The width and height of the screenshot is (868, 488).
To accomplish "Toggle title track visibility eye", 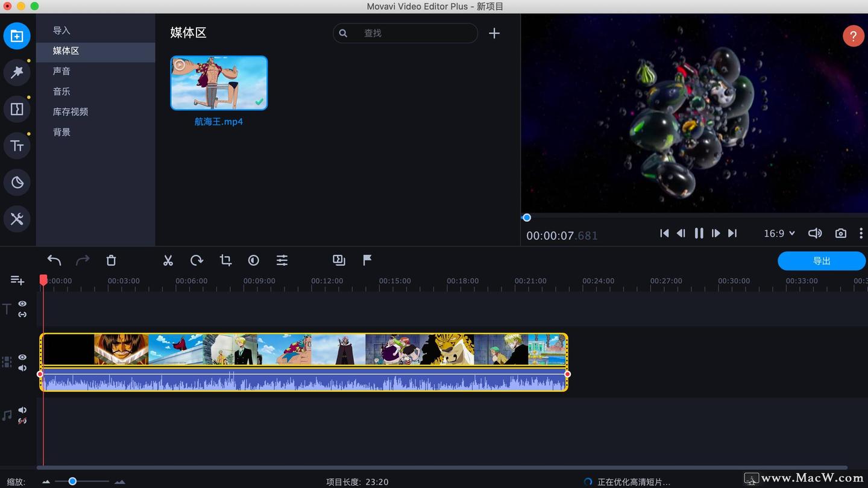I will pyautogui.click(x=22, y=304).
